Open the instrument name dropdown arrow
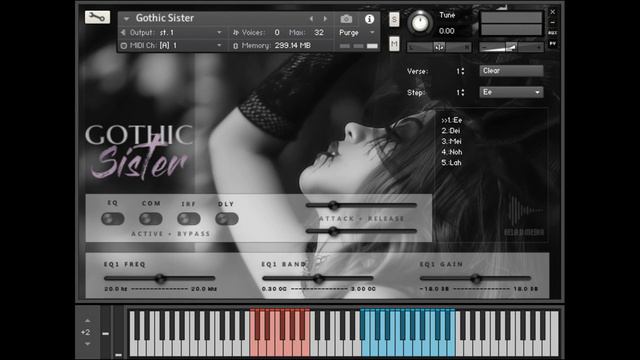Screen dimensions: 640x360 click(x=127, y=18)
